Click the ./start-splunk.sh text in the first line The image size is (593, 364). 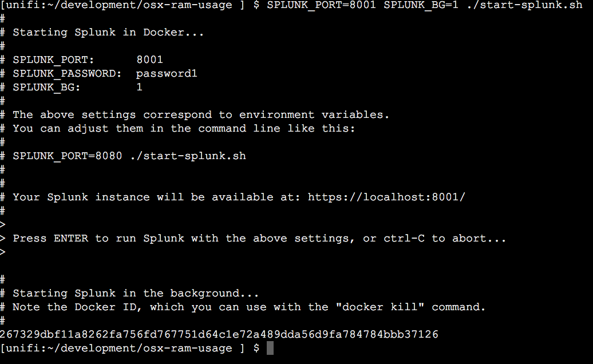tap(524, 5)
